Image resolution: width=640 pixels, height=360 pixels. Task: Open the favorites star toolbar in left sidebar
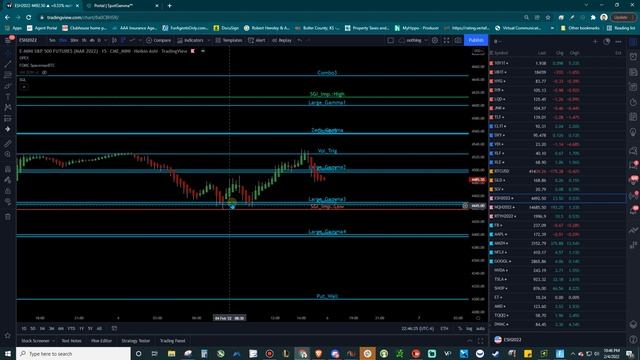pos(8,335)
